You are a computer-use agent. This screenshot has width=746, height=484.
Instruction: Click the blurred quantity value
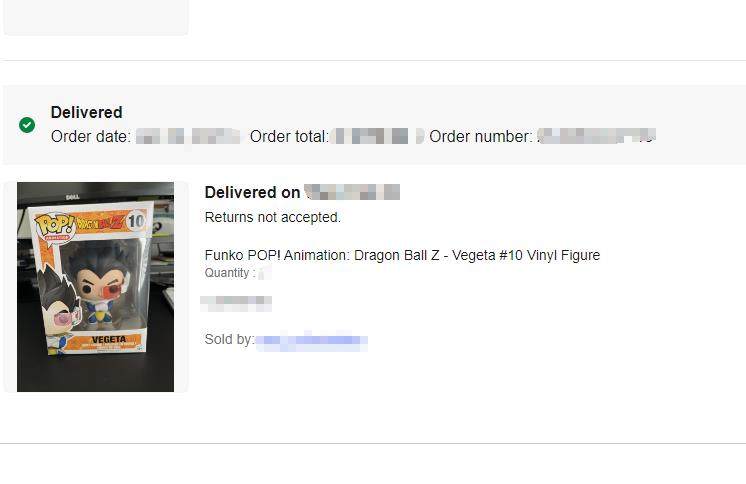[x=265, y=273]
